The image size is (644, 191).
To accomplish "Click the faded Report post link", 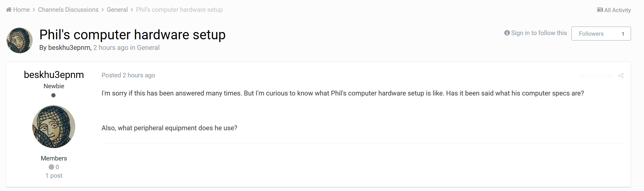I will (x=596, y=76).
